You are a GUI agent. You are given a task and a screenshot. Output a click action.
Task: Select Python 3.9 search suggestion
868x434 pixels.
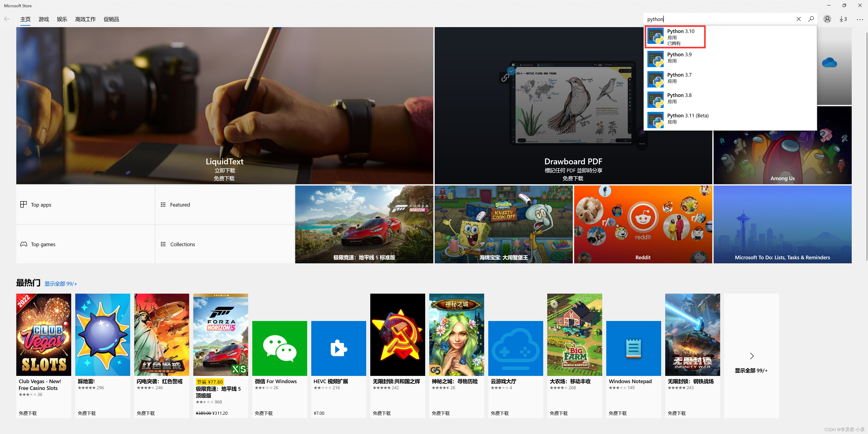pos(730,59)
